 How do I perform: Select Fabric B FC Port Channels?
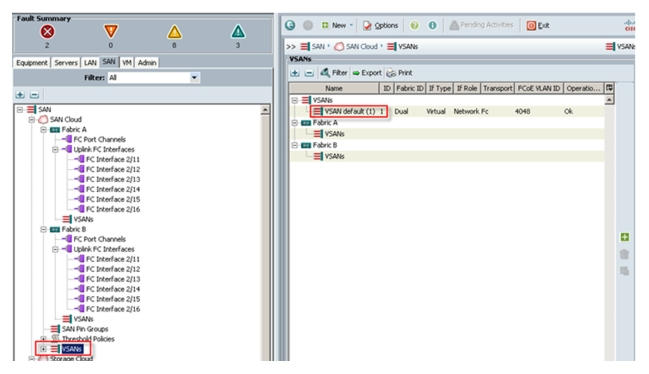pyautogui.click(x=95, y=239)
